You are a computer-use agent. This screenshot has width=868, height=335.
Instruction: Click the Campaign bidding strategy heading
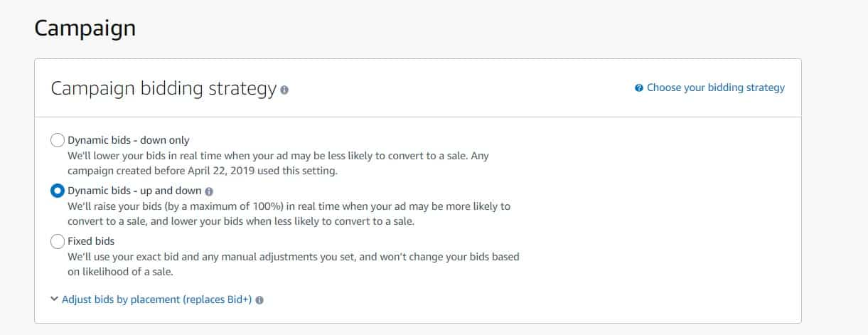coord(163,89)
